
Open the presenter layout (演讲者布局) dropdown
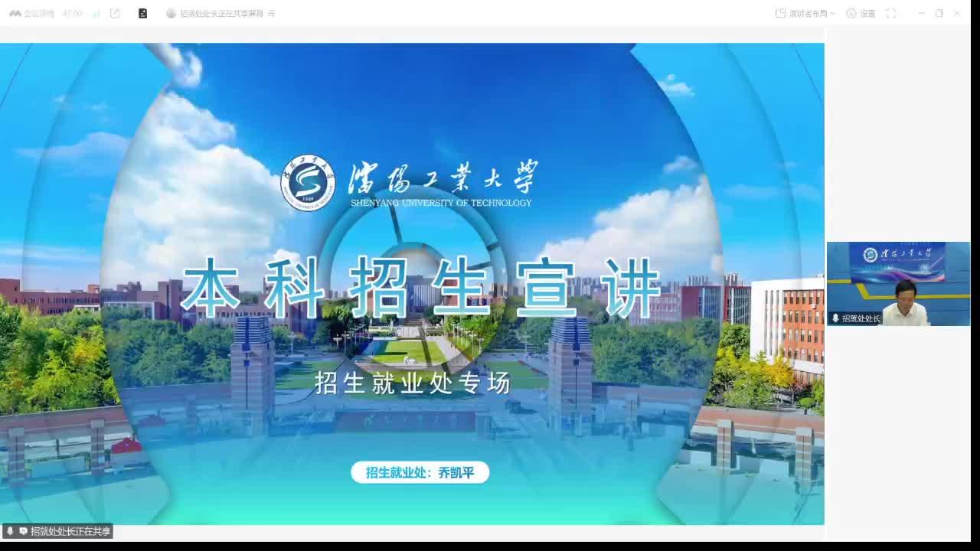point(805,14)
